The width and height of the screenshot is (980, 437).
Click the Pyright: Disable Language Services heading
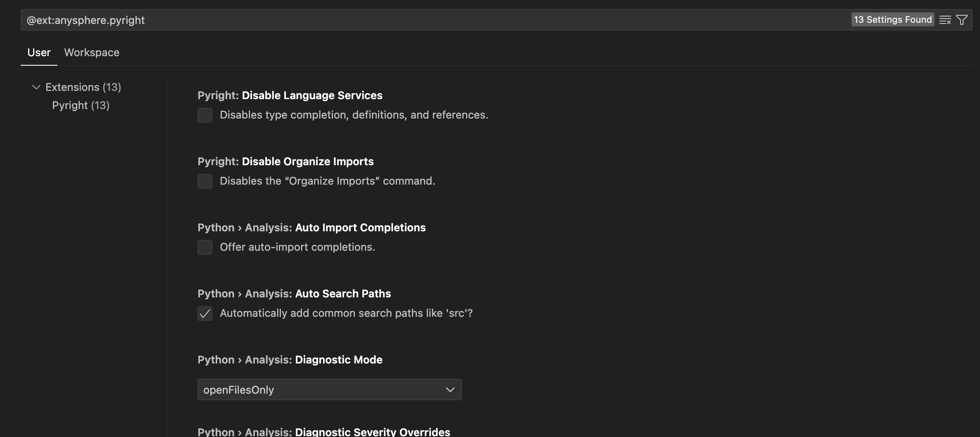[290, 95]
